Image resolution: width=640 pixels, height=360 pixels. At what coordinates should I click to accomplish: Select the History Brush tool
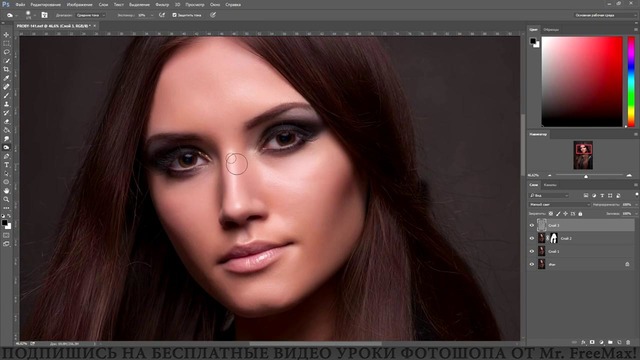[x=6, y=113]
